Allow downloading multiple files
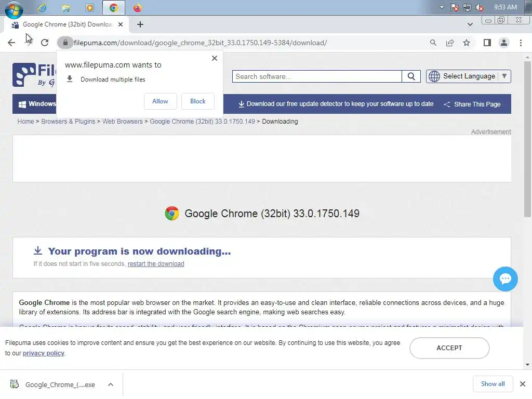The width and height of the screenshot is (532, 399). click(160, 101)
